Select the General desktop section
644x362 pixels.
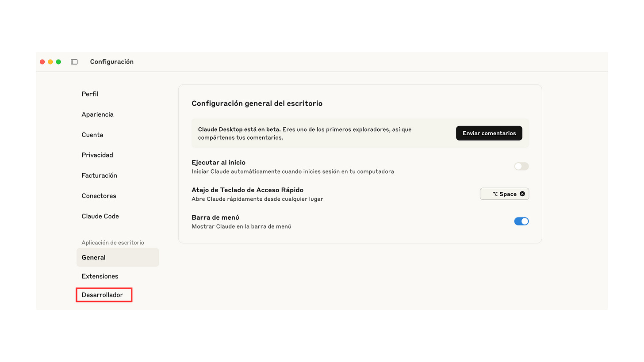point(118,257)
